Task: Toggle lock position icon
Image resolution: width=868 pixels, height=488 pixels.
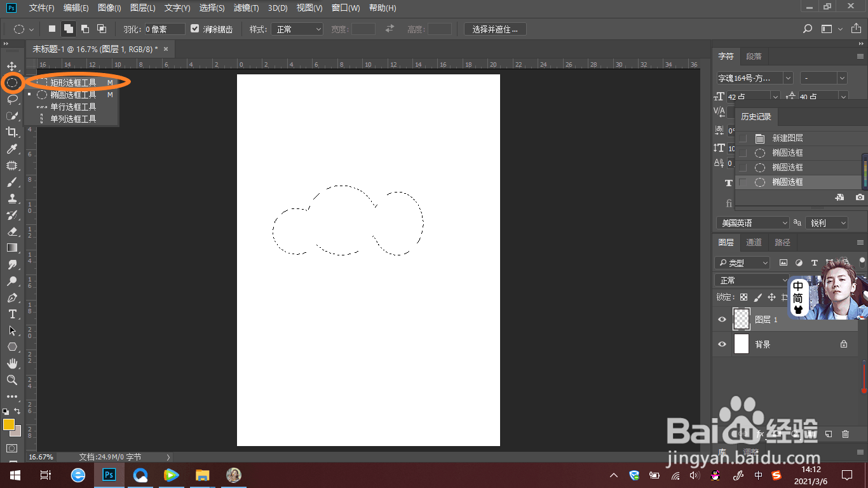Action: pyautogui.click(x=771, y=297)
